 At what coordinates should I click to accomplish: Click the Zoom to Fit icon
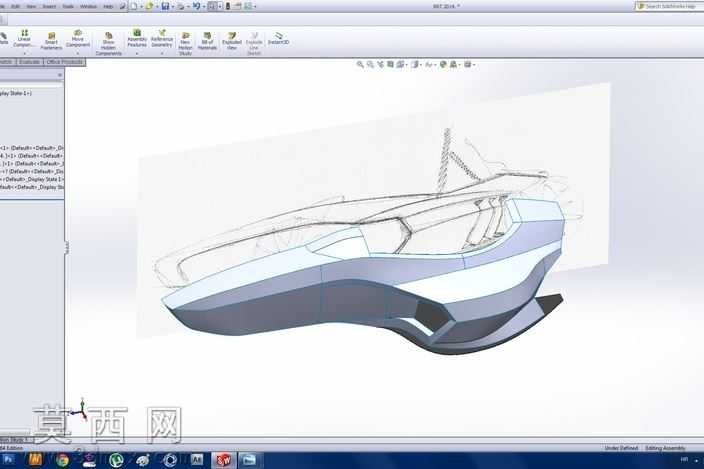pyautogui.click(x=360, y=65)
